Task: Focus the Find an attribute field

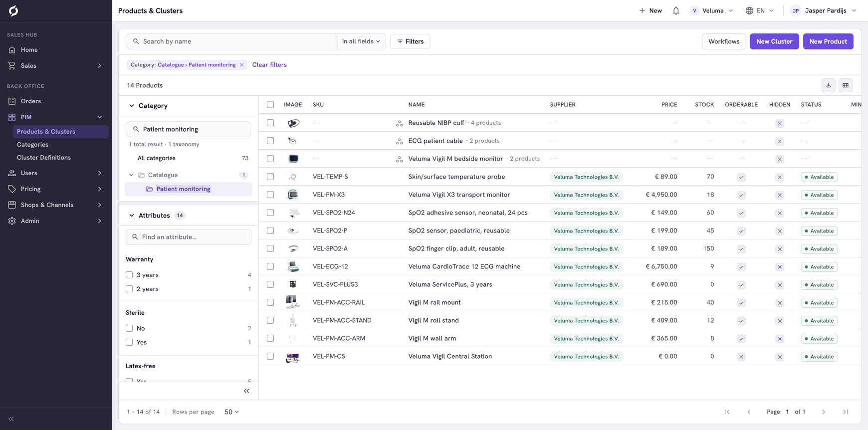Action: point(189,237)
